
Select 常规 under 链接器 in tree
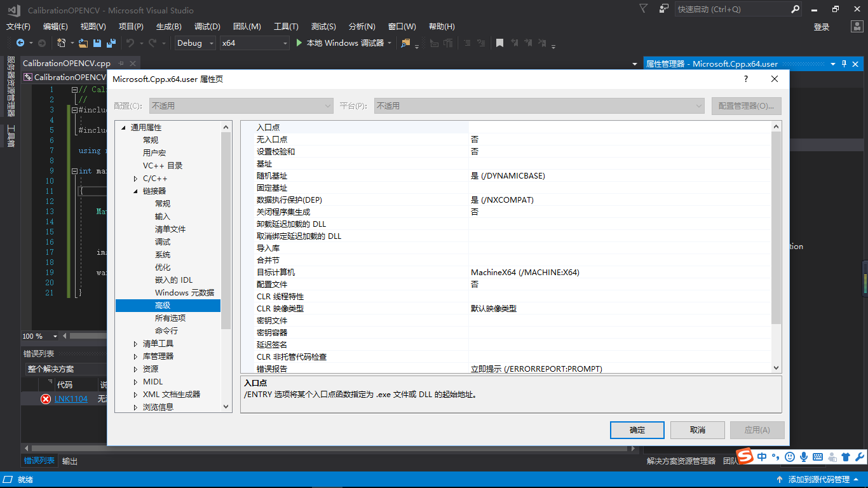pos(163,204)
